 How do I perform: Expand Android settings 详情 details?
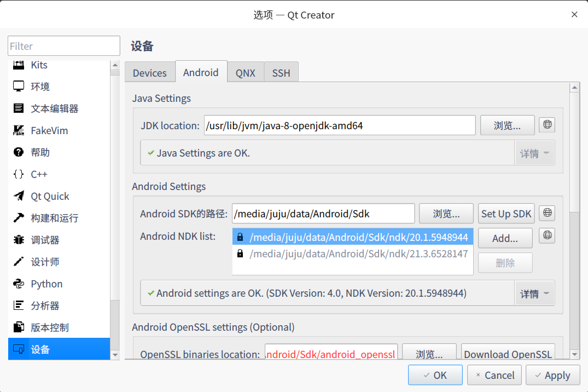pos(534,293)
